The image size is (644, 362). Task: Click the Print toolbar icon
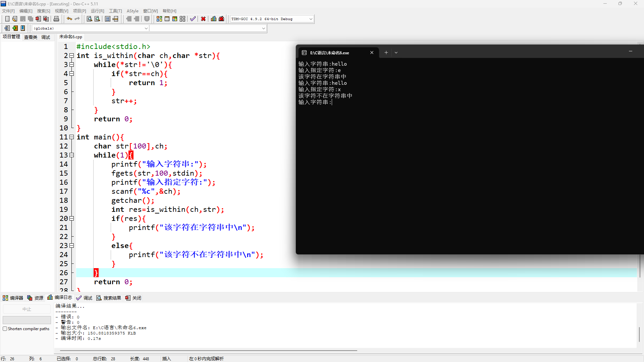pyautogui.click(x=56, y=19)
